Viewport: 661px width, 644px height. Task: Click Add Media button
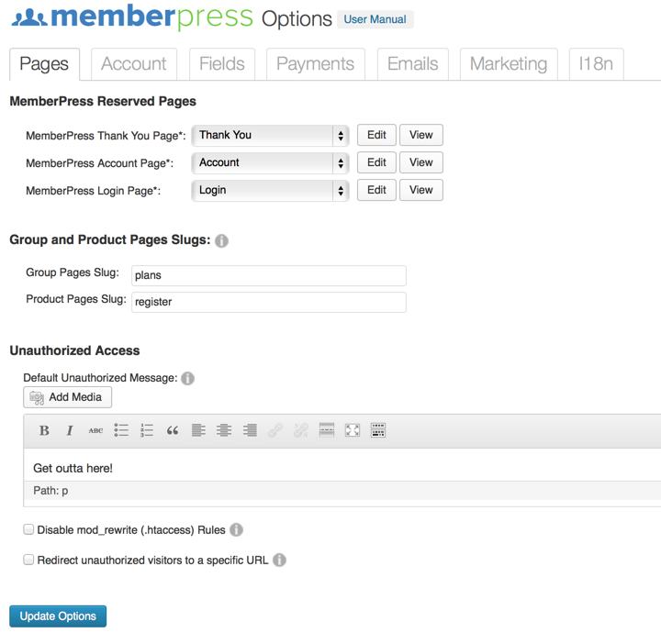tap(67, 397)
